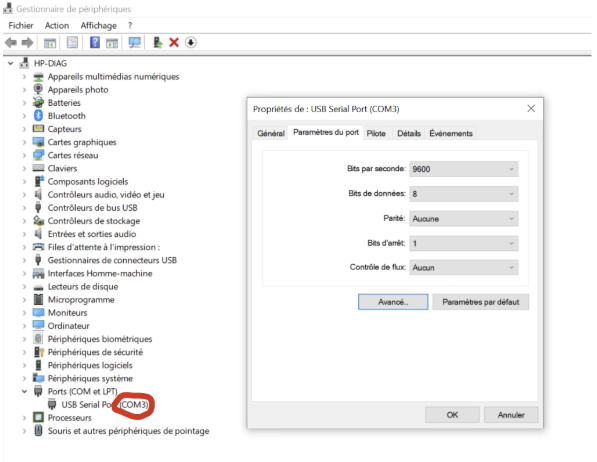Click the Annuler button
The height and width of the screenshot is (462, 597).
pos(511,415)
